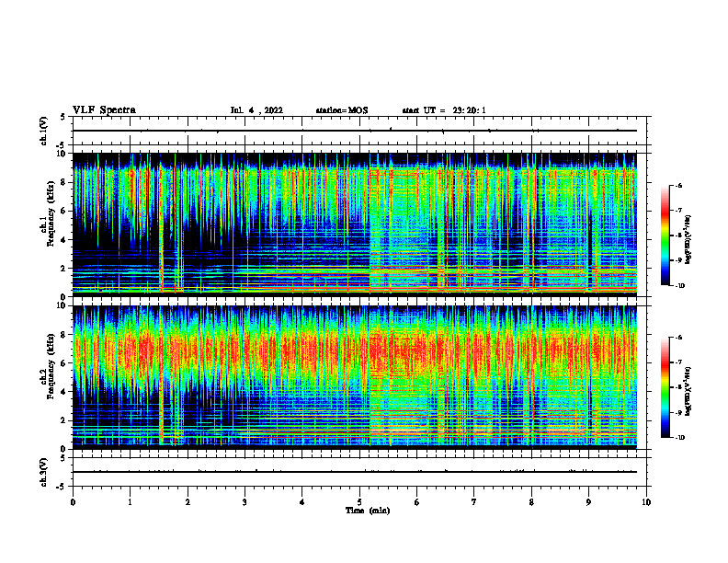Click the time axis tick label "2"

point(188,502)
